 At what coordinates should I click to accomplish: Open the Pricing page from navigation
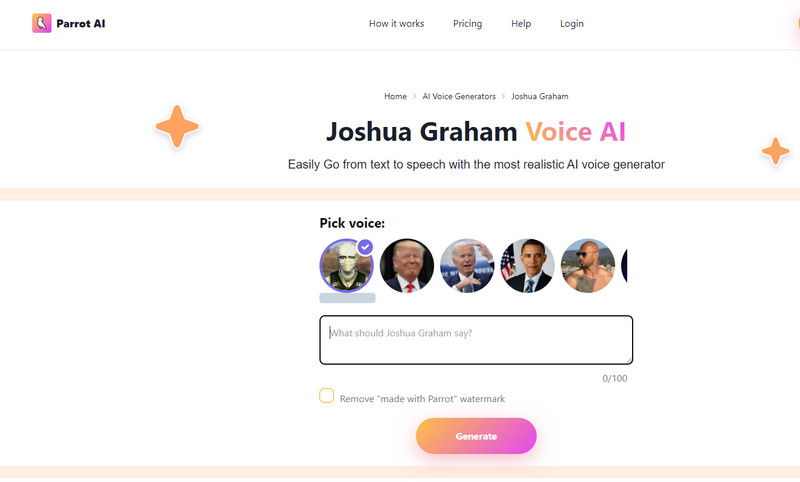467,24
